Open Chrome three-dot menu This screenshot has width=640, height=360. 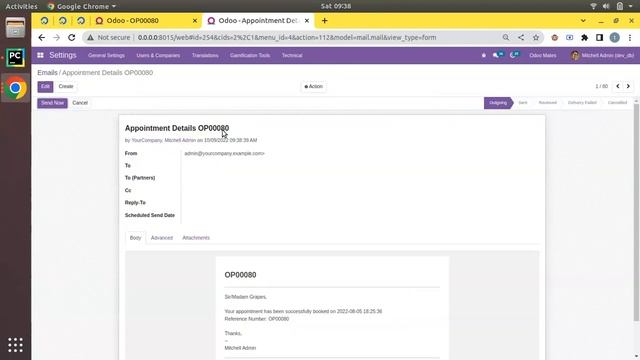630,38
